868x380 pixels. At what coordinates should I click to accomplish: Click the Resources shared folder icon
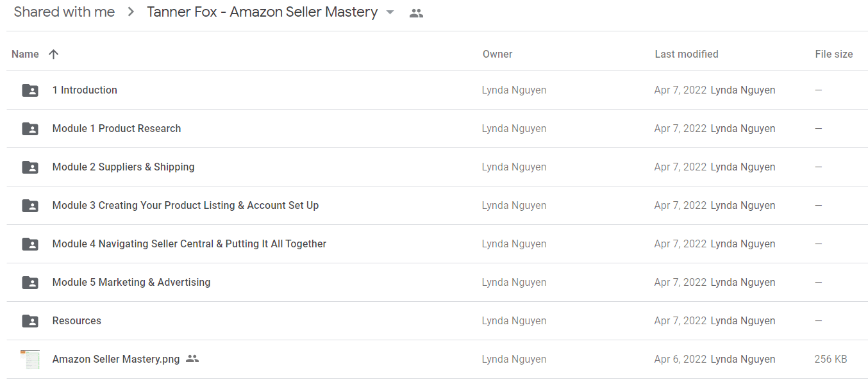pyautogui.click(x=30, y=321)
